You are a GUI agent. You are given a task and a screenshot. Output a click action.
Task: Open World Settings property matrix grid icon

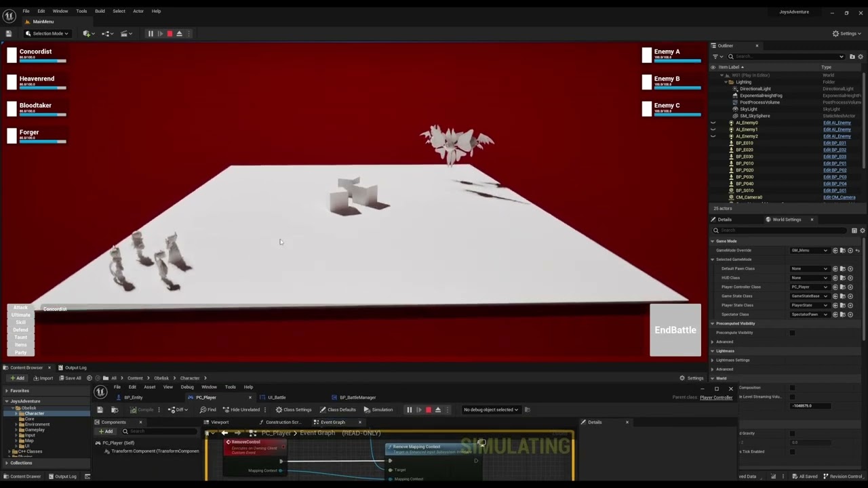click(x=854, y=230)
